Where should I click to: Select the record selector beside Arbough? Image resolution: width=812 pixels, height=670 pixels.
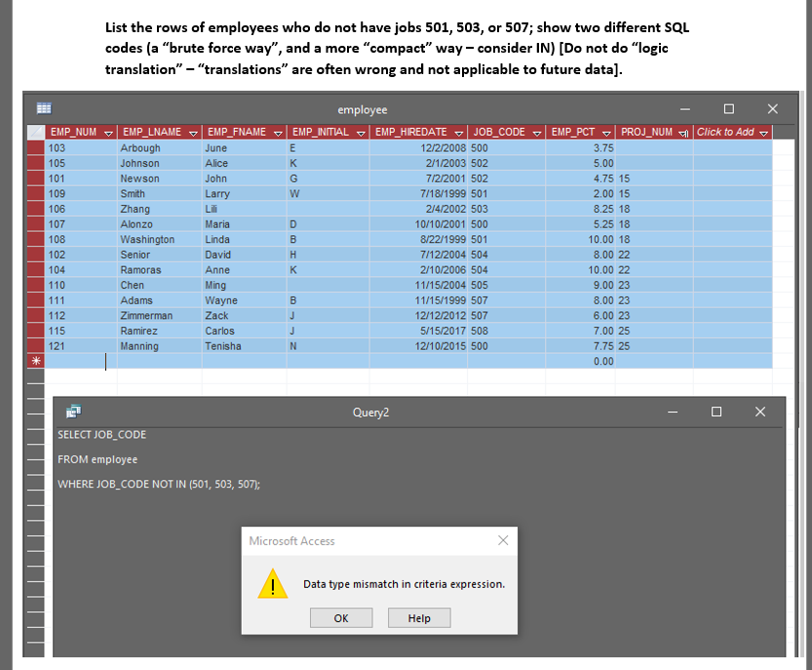(34, 147)
